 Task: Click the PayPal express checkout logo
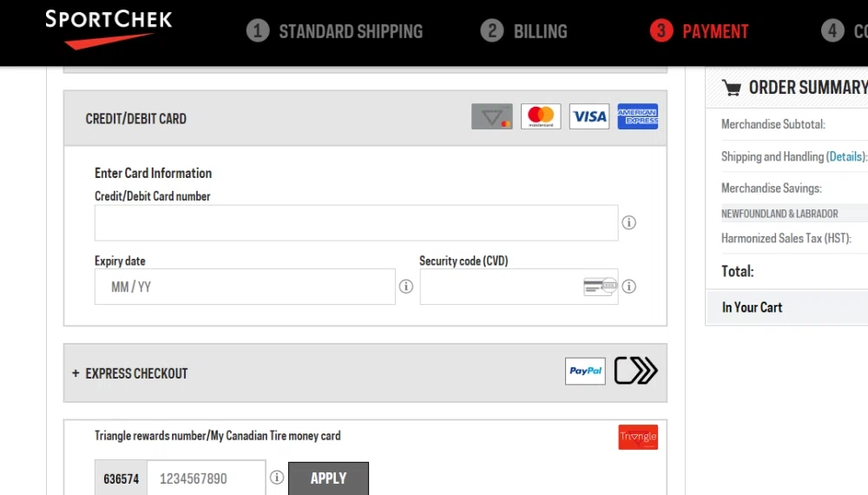[585, 371]
